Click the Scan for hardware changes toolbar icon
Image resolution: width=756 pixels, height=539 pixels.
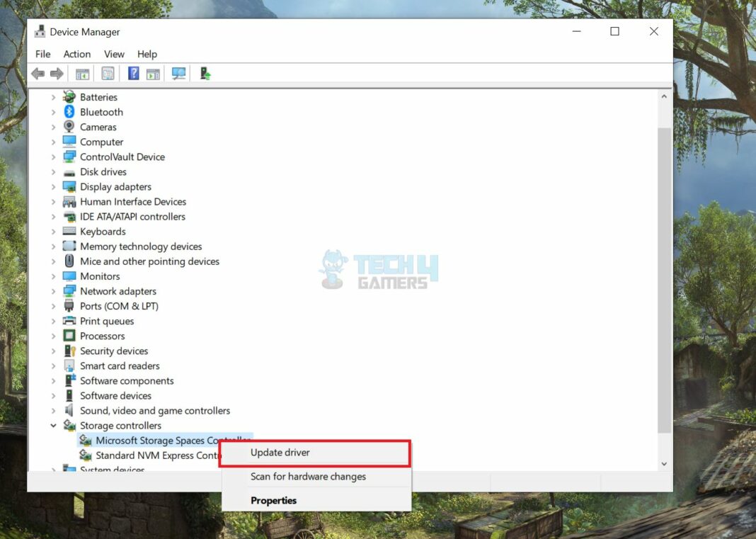(178, 73)
